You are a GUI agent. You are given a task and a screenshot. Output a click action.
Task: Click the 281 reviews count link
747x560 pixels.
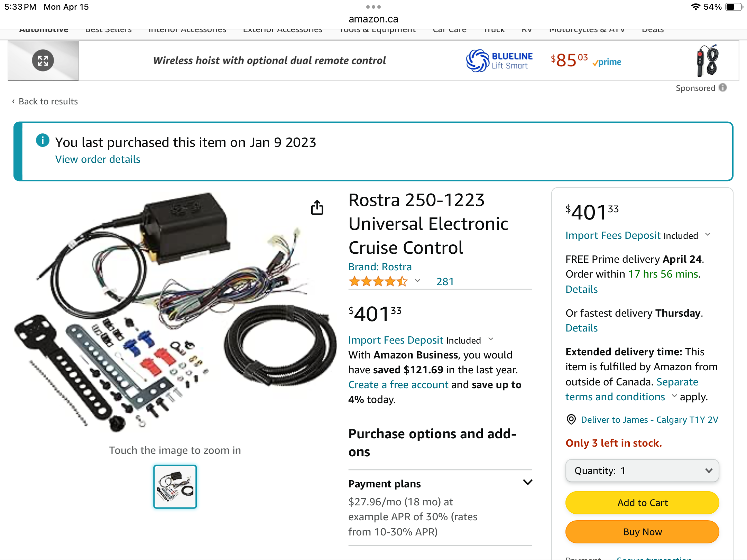[x=445, y=281]
